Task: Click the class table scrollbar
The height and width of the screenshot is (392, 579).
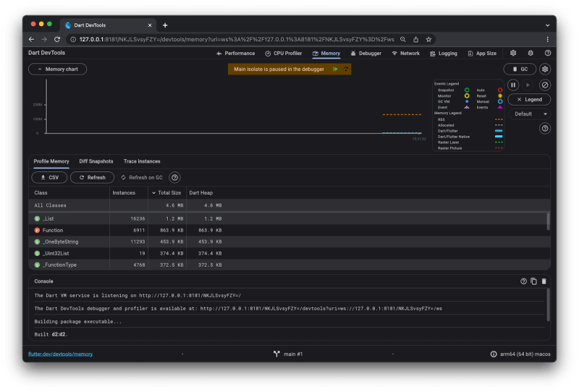Action: (x=548, y=221)
